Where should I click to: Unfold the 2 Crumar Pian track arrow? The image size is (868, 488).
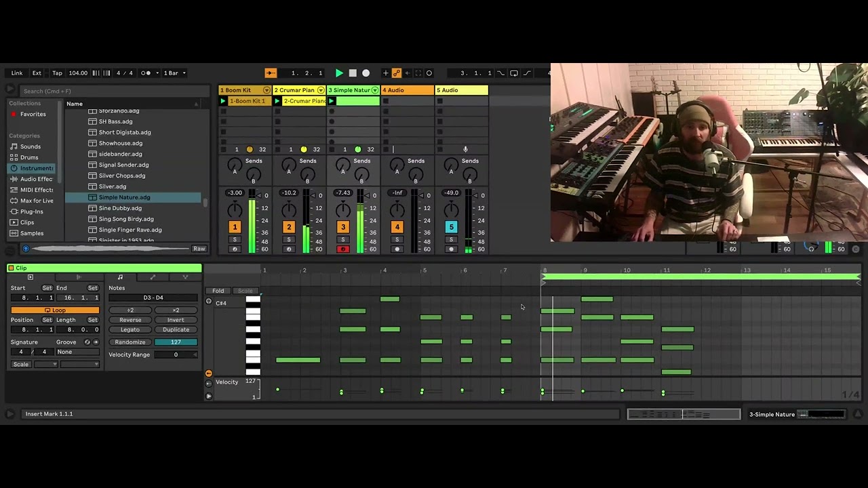click(321, 90)
